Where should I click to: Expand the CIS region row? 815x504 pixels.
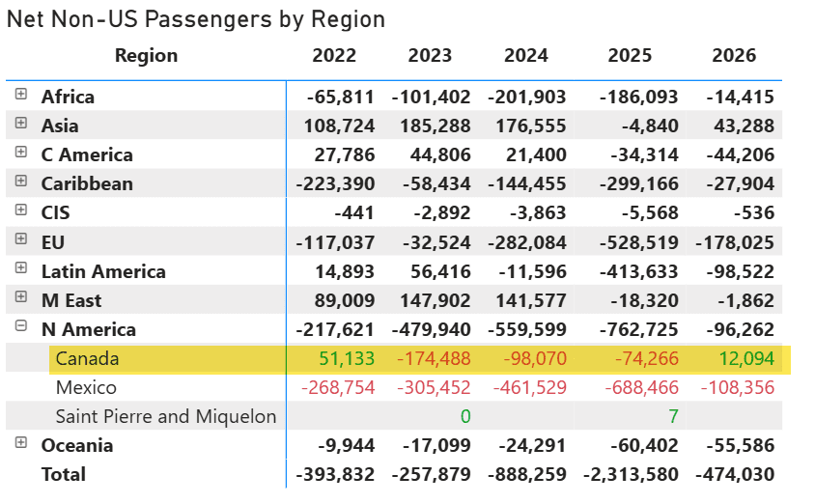pyautogui.click(x=21, y=210)
